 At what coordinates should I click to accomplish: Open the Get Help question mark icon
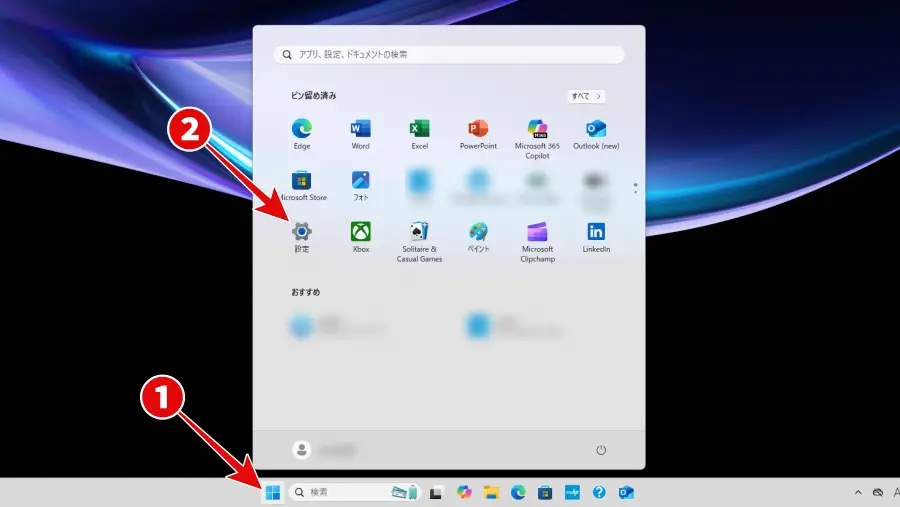(599, 492)
